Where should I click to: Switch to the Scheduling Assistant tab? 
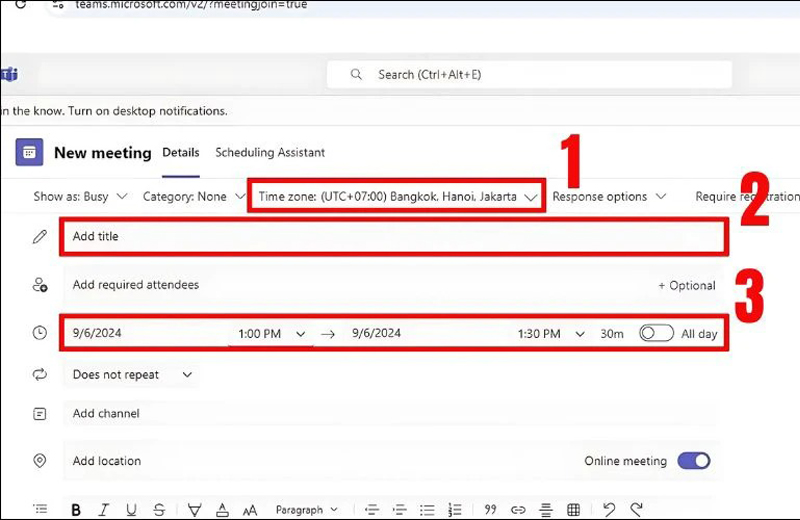point(270,152)
